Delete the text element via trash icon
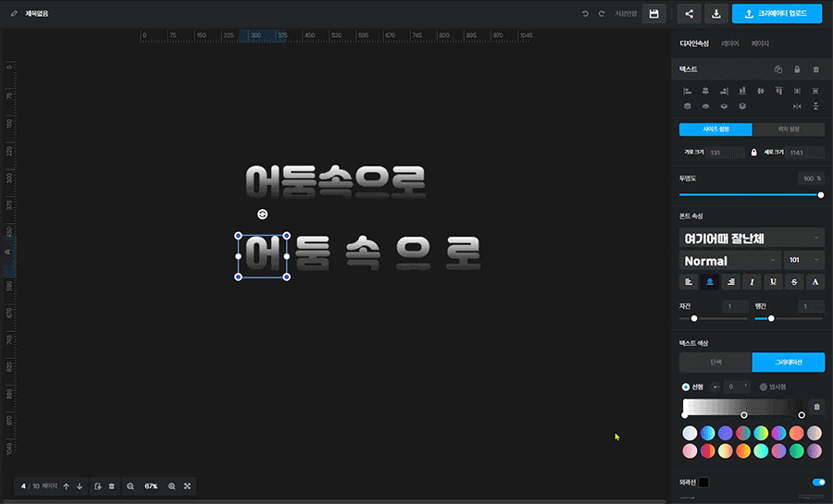833x504 pixels. [815, 69]
